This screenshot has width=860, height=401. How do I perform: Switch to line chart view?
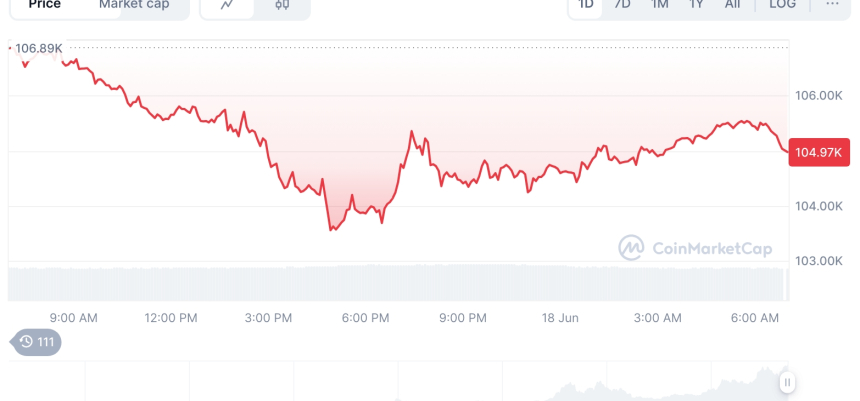227,5
